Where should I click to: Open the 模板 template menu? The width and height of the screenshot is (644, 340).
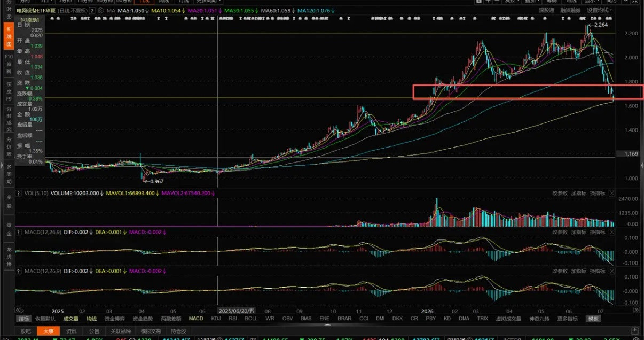(x=593, y=319)
